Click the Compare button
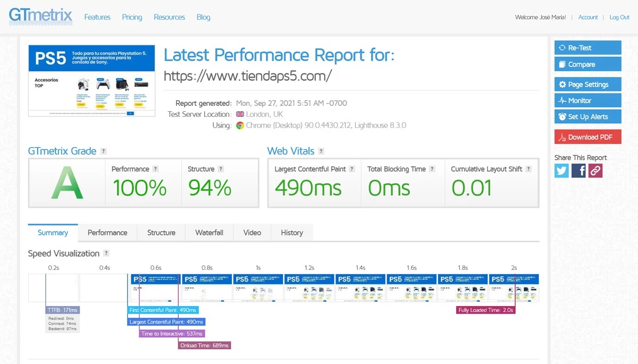 coord(587,64)
